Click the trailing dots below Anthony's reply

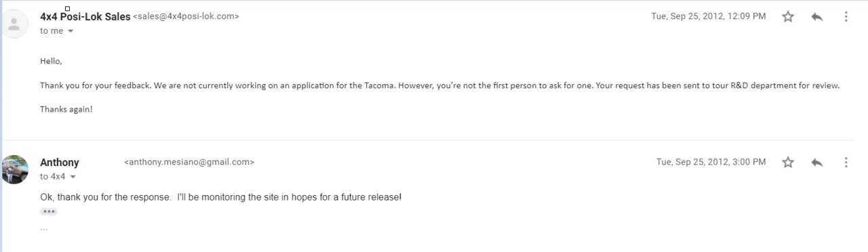coord(44,229)
